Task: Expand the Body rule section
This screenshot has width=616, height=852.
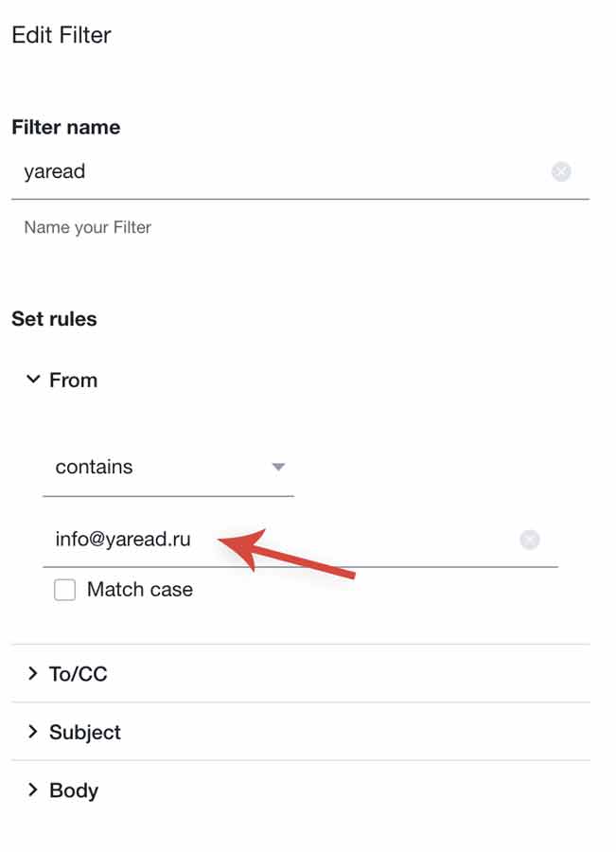Action: coord(74,790)
